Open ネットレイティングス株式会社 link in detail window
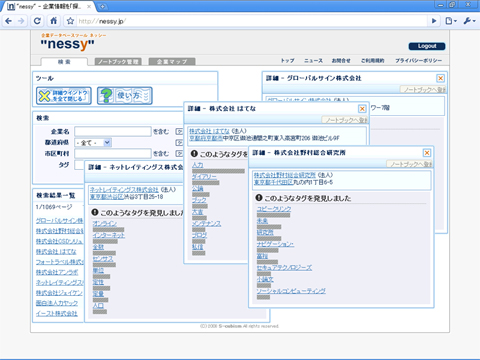Image resolution: width=480 pixels, height=360 pixels. point(124,189)
